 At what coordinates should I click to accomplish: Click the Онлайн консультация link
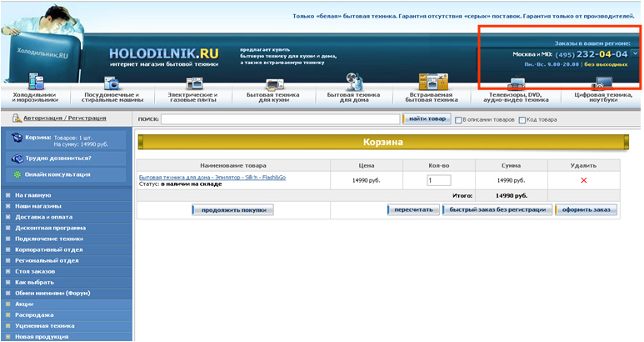point(57,174)
